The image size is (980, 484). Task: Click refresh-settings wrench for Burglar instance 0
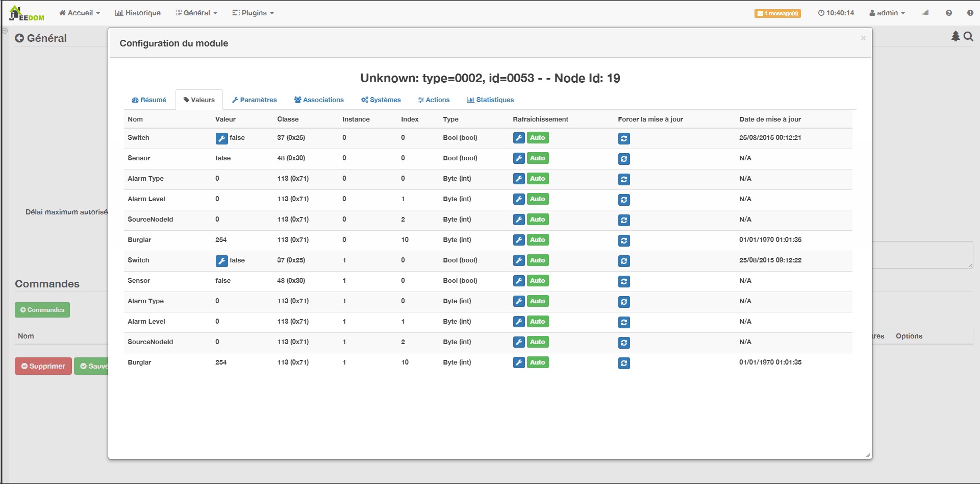[519, 240]
